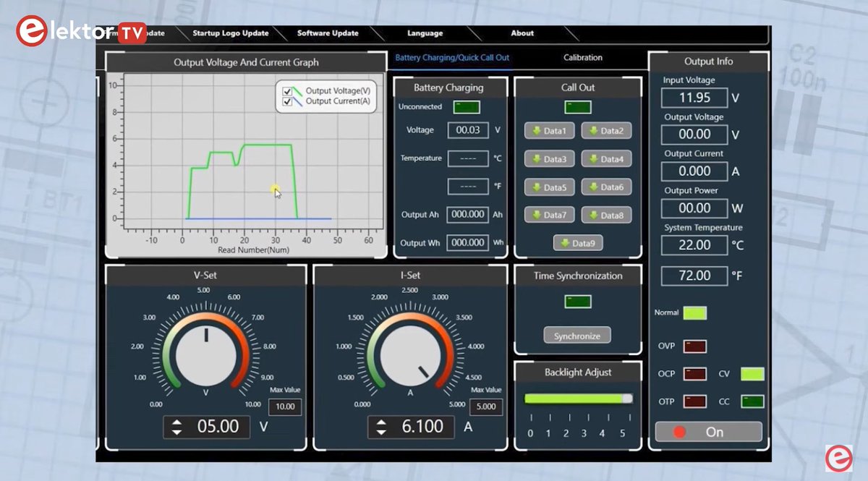Viewport: 868px width, 481px height.
Task: Click the OCP indicator light
Action: tap(694, 374)
